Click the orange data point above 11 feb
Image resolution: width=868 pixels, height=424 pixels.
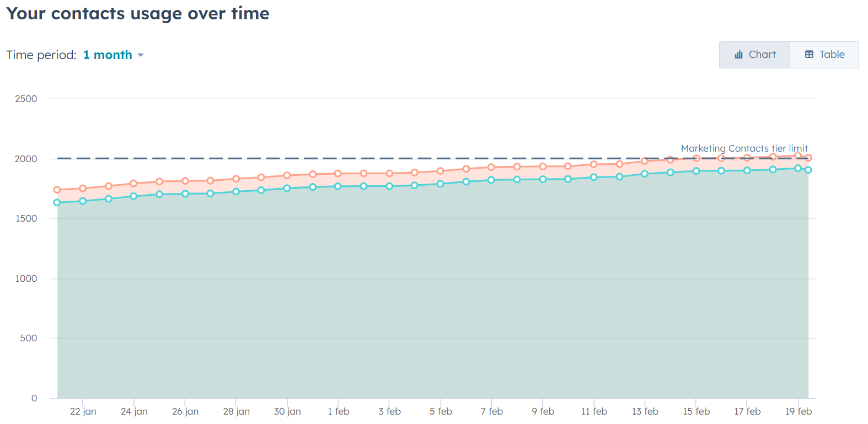(594, 164)
